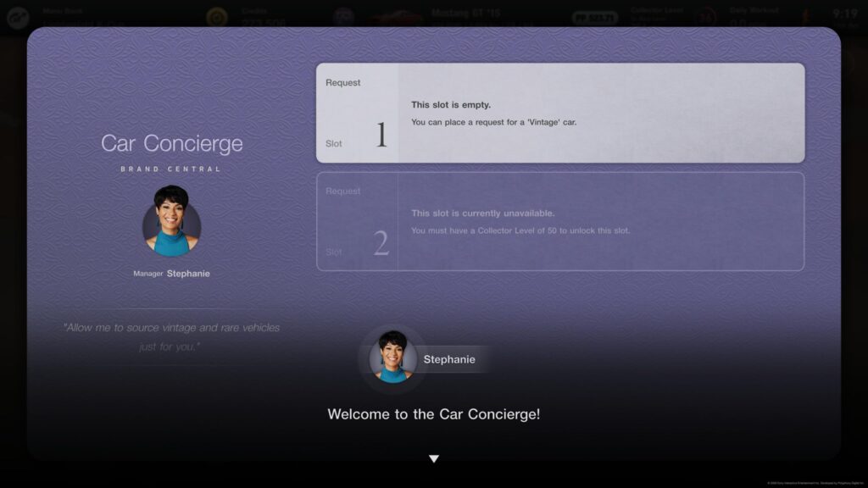Image resolution: width=868 pixels, height=488 pixels.
Task: Click "This slot is currently unavailable." heading
Action: tap(482, 213)
